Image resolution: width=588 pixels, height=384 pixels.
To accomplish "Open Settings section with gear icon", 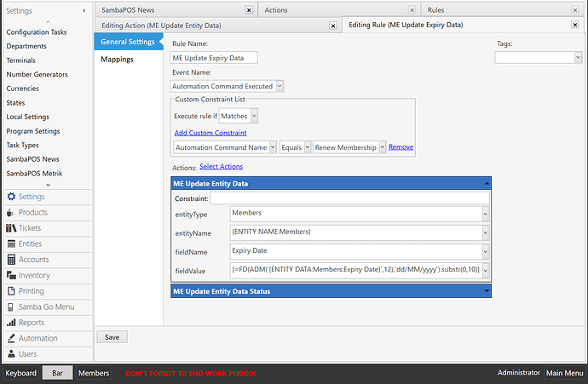I will coord(12,197).
